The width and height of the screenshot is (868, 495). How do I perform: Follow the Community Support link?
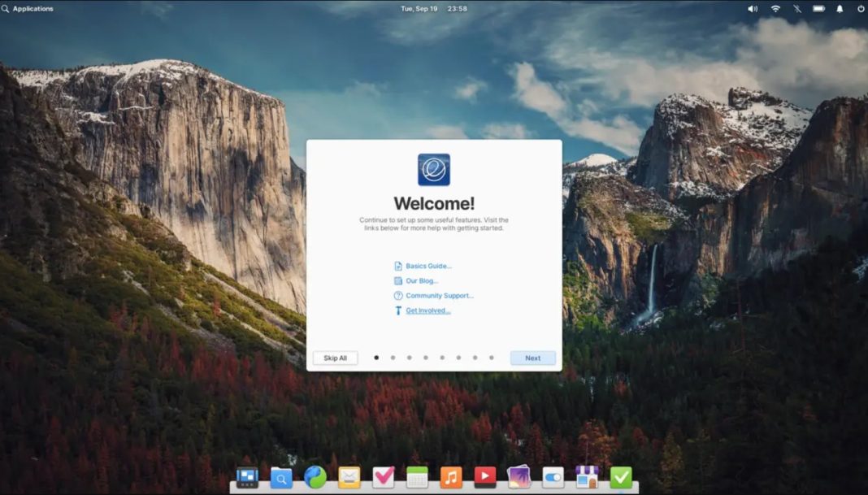439,296
